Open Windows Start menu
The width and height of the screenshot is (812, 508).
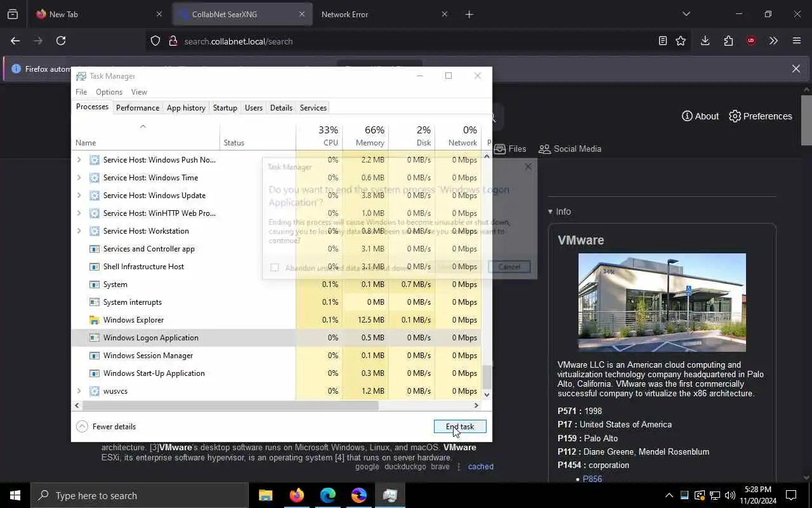(x=15, y=495)
